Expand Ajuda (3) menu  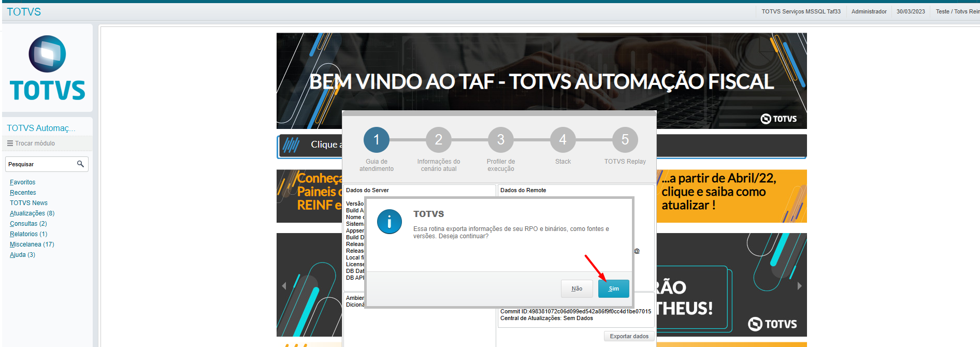click(22, 255)
